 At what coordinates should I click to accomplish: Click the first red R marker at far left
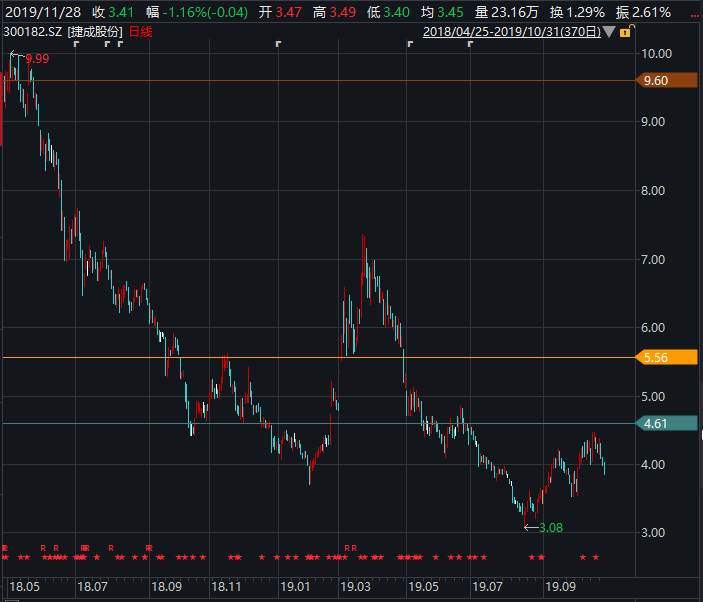point(5,548)
